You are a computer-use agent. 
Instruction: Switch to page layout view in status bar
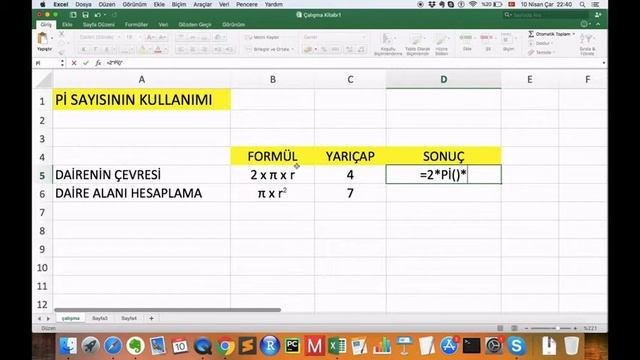514,328
